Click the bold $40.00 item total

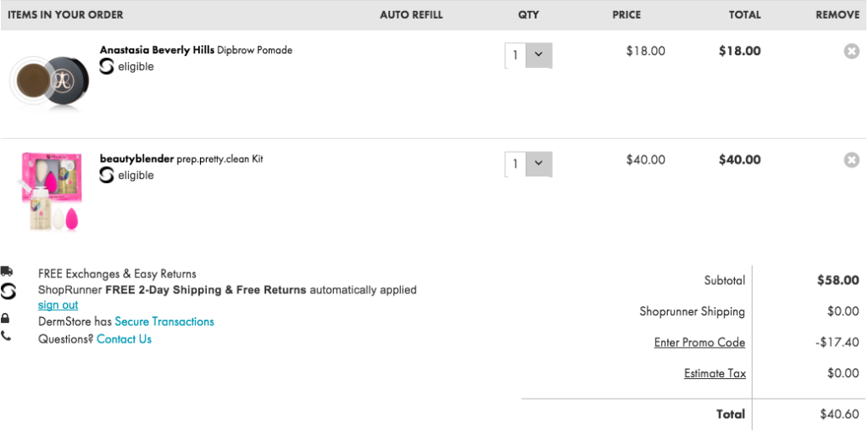[739, 160]
